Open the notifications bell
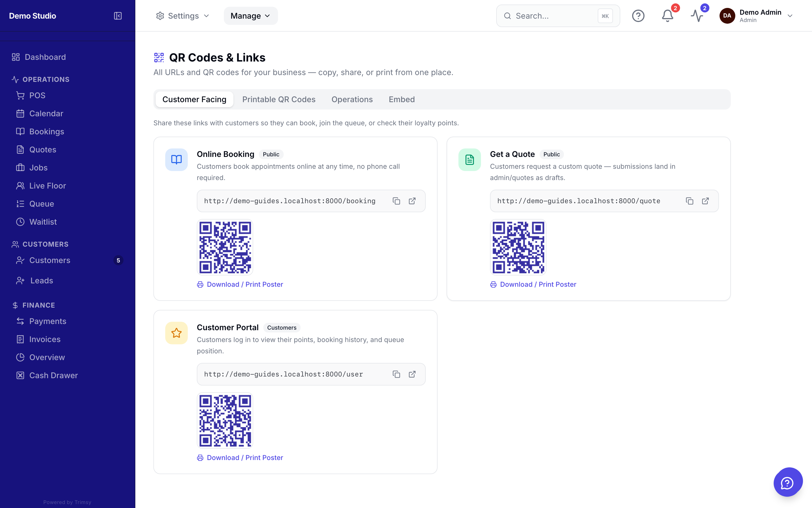This screenshot has width=812, height=508. click(667, 16)
